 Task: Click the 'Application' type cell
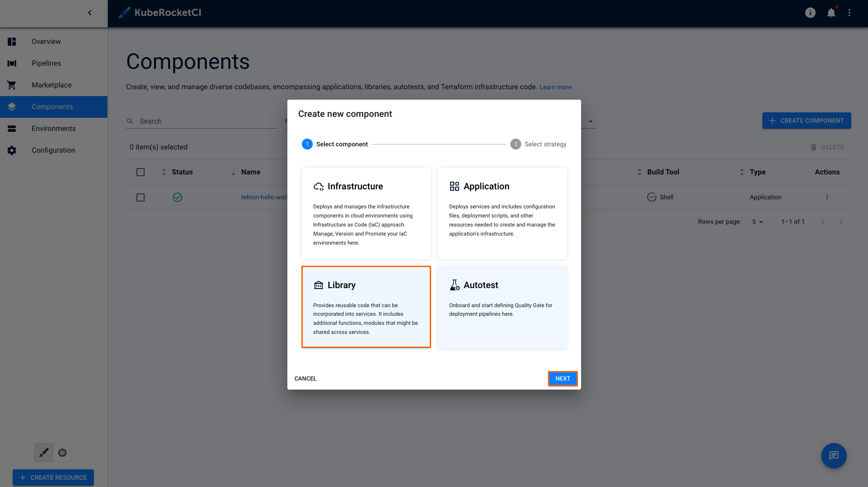[x=765, y=197]
